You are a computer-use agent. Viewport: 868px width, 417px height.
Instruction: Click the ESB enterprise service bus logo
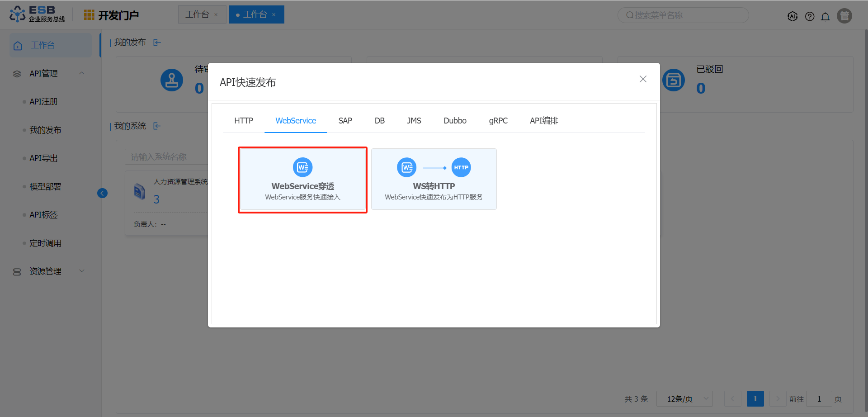(37, 14)
